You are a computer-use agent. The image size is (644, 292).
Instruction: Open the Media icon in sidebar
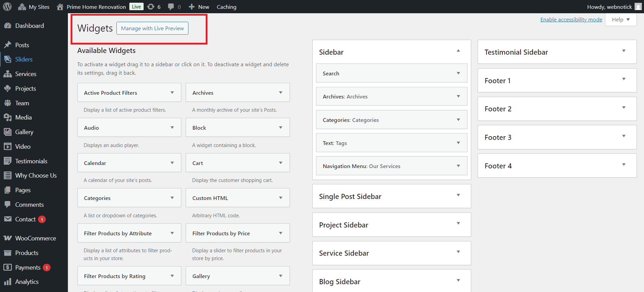7,117
